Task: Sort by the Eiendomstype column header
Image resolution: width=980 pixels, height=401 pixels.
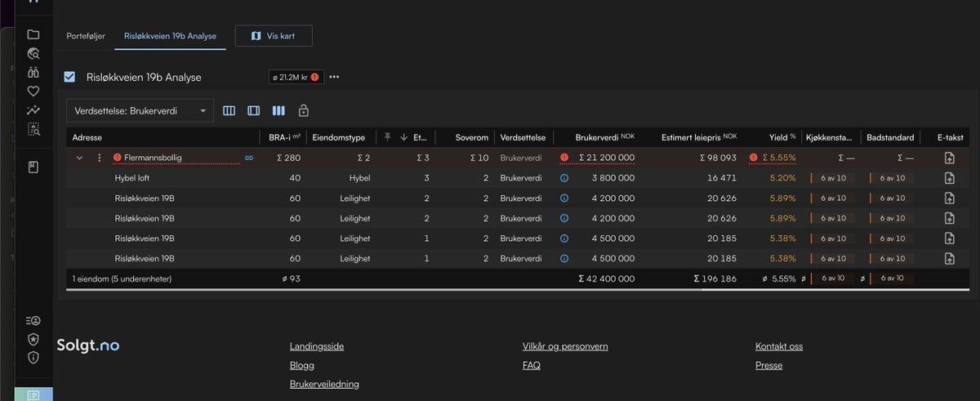Action: pos(339,137)
